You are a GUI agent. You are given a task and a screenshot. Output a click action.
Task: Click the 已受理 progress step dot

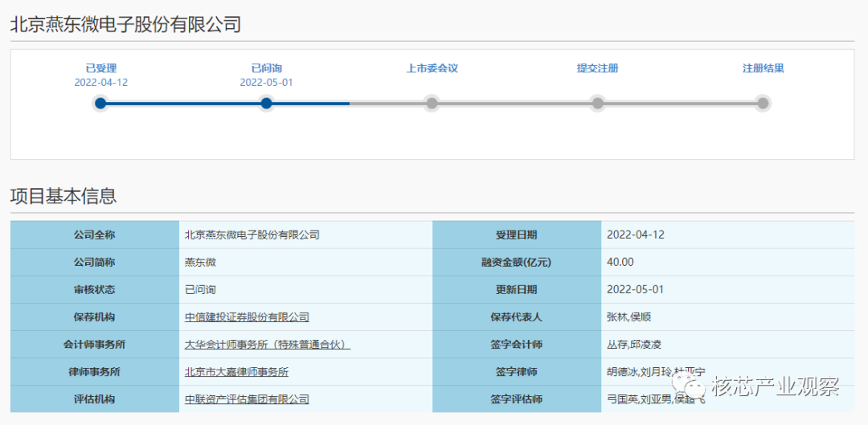pyautogui.click(x=100, y=103)
